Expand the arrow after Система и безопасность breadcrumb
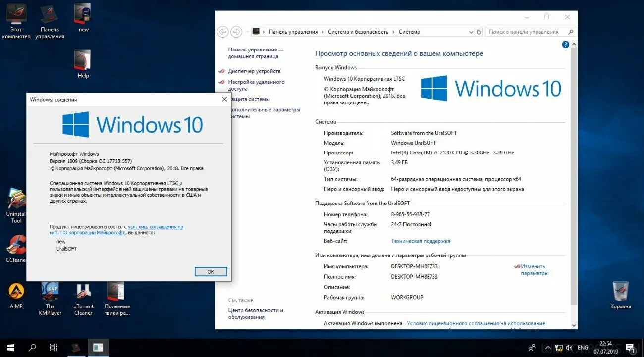 pyautogui.click(x=393, y=32)
